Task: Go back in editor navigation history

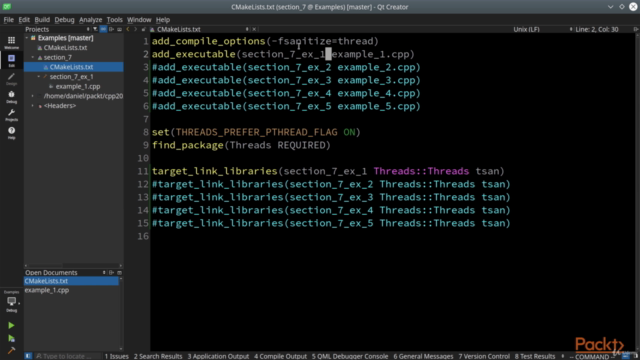Action: click(128, 29)
